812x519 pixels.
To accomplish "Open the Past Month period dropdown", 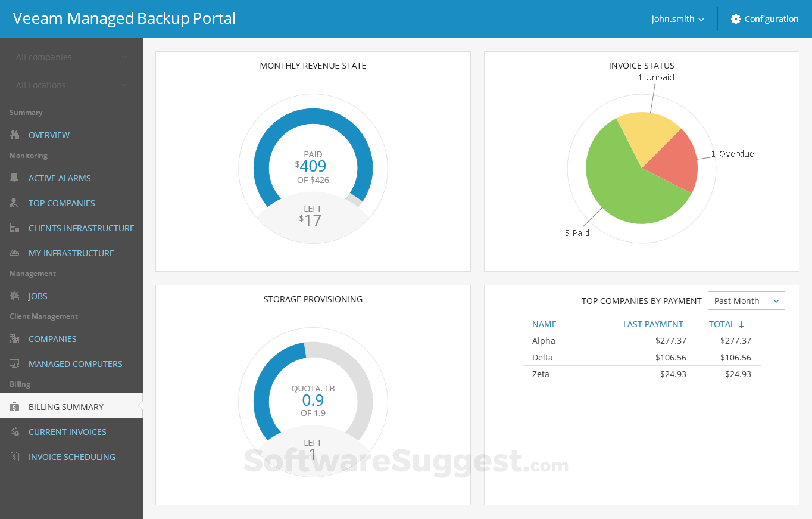I will [747, 301].
